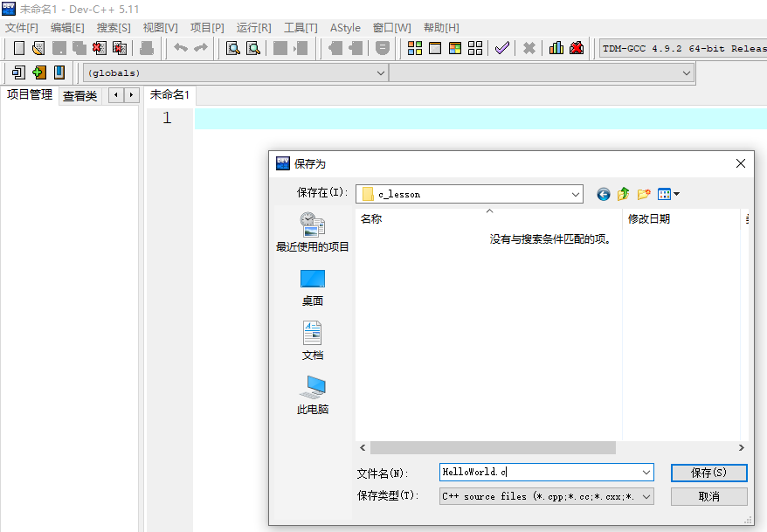This screenshot has width=767, height=532.
Task: Select 桌面 in the places sidebar
Action: pyautogui.click(x=313, y=287)
